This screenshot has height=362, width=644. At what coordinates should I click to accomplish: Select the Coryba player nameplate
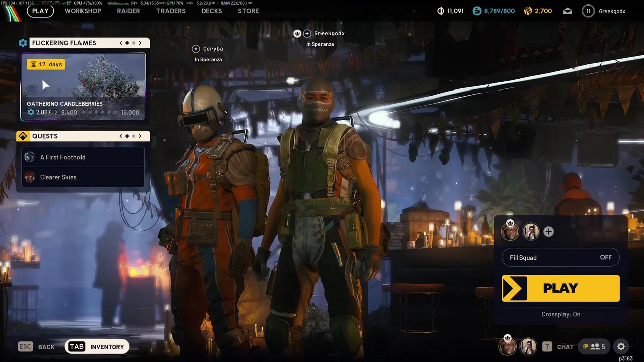[x=213, y=49]
